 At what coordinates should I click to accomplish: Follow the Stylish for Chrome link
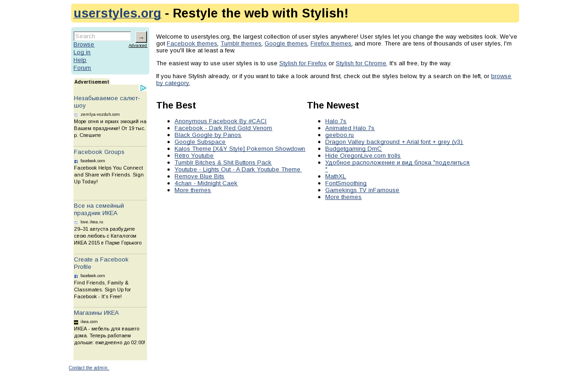(361, 63)
